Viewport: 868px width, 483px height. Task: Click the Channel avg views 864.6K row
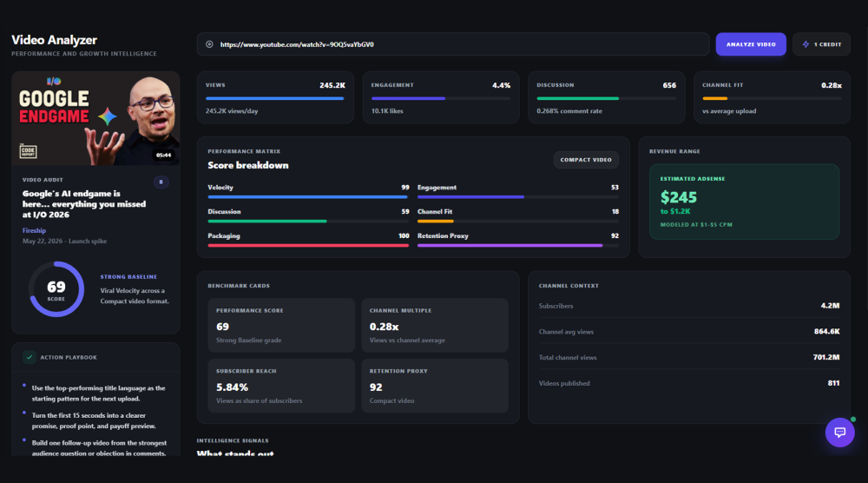coord(688,331)
